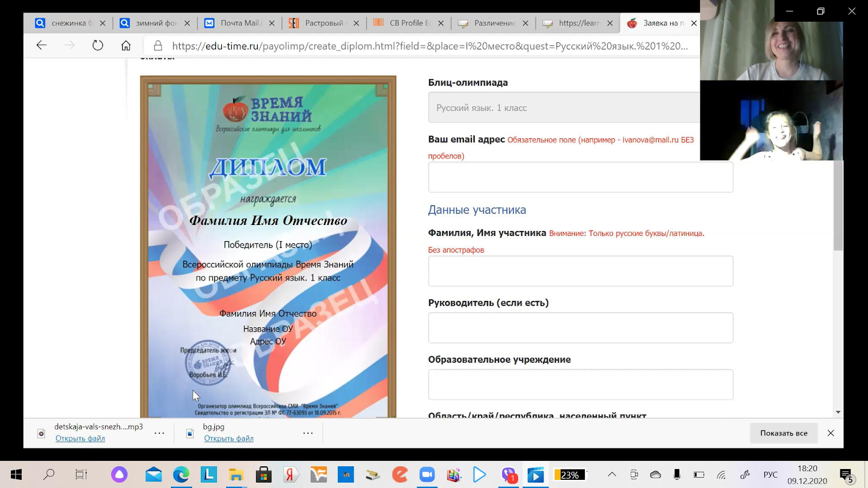This screenshot has height=488, width=868.
Task: Click the microphone tray icon
Action: (677, 474)
